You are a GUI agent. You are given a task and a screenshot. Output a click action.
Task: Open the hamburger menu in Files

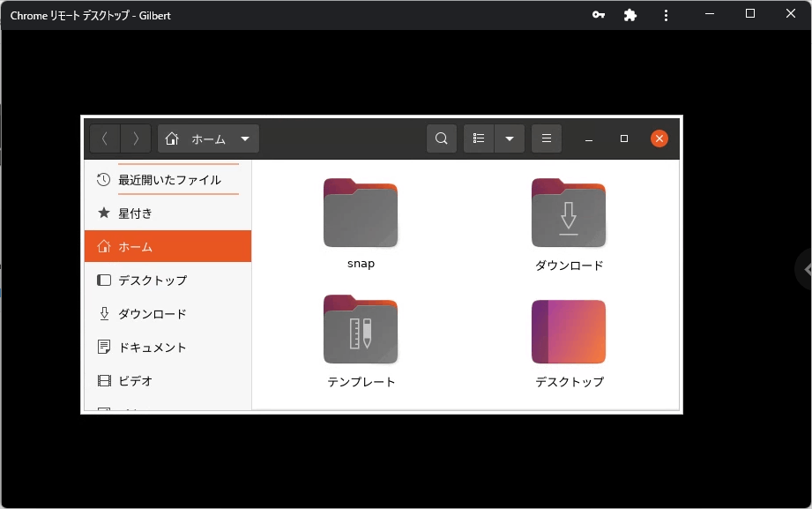(x=547, y=138)
